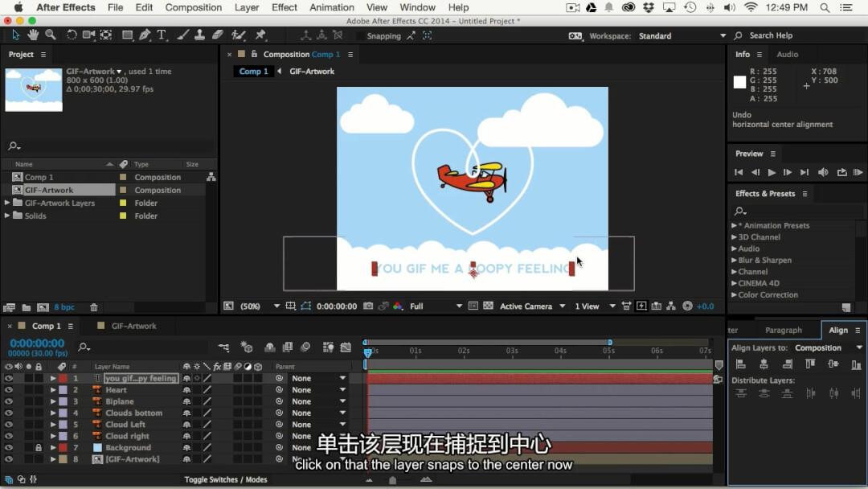Expand the Solids folder
The image size is (868, 489).
pos(7,216)
